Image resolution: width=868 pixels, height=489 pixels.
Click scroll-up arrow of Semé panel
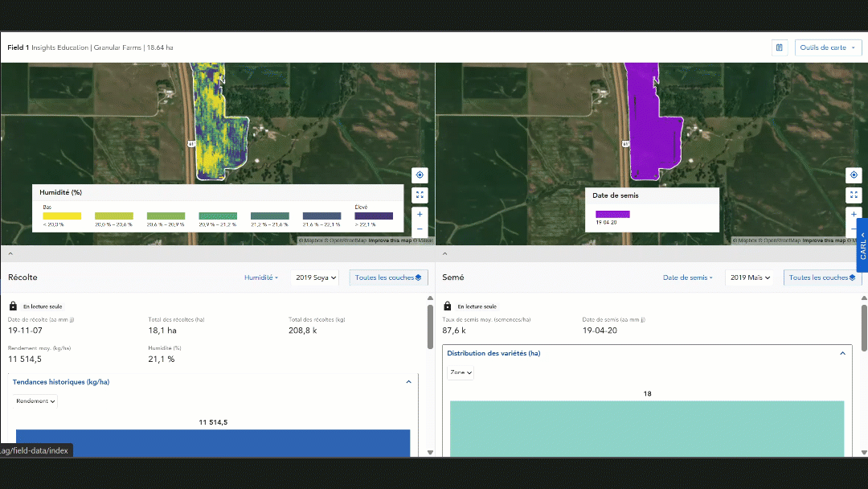click(x=864, y=298)
